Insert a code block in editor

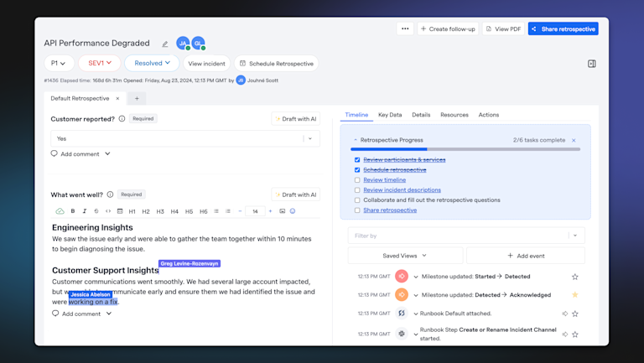(x=120, y=211)
